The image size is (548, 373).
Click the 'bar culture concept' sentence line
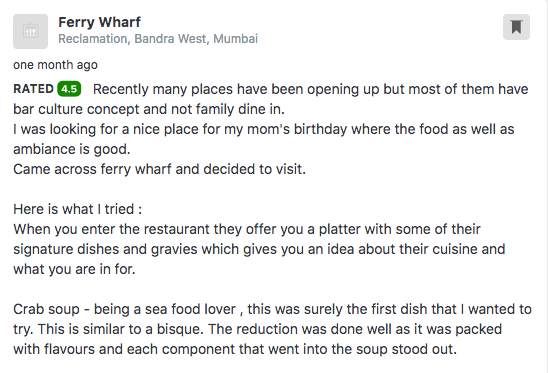[x=149, y=109]
